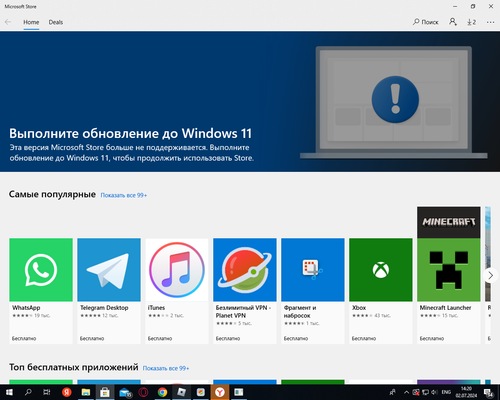Open the volume control in the tray
The width and height of the screenshot is (500, 400).
[x=435, y=392]
